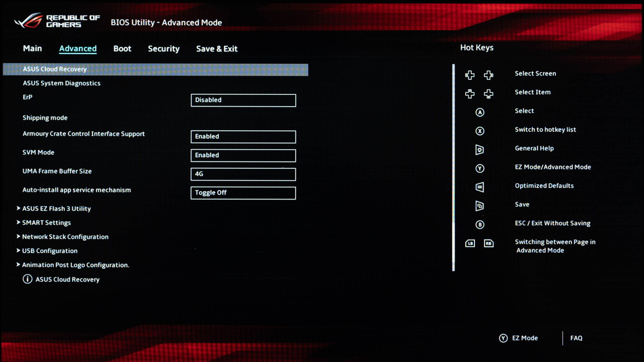Click the UMA Frame Buffer Size label
Image resolution: width=644 pixels, height=362 pixels.
pos(57,171)
